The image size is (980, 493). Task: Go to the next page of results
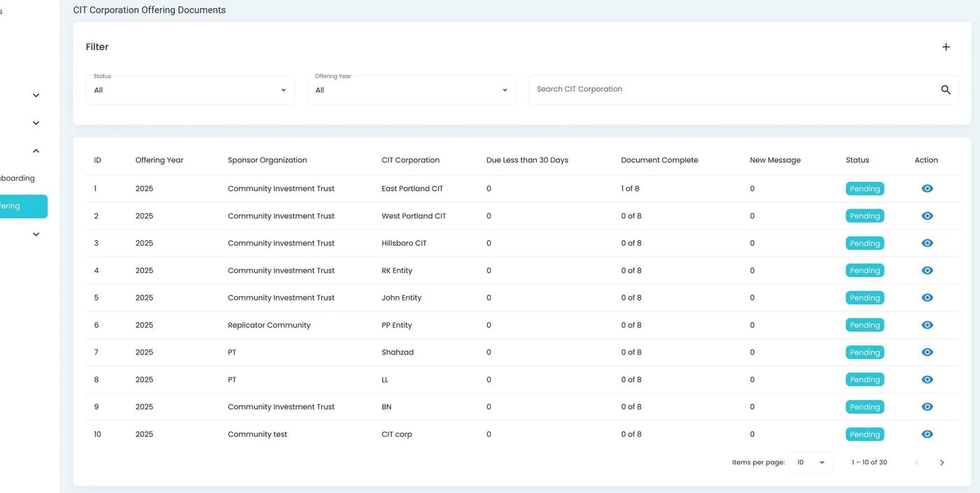pyautogui.click(x=941, y=463)
